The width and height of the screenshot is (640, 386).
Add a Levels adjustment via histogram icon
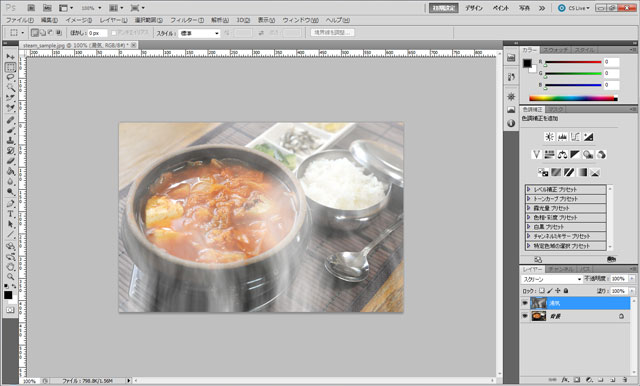point(562,137)
